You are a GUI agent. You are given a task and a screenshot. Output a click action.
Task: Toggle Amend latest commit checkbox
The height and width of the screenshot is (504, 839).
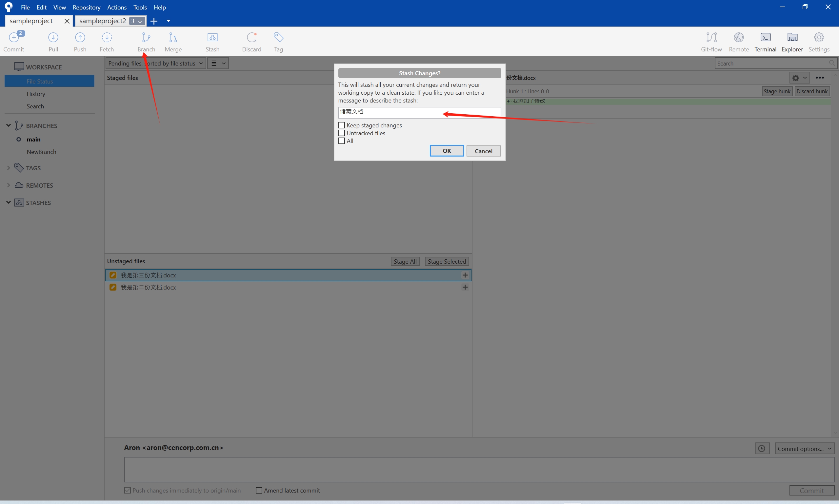(x=259, y=490)
